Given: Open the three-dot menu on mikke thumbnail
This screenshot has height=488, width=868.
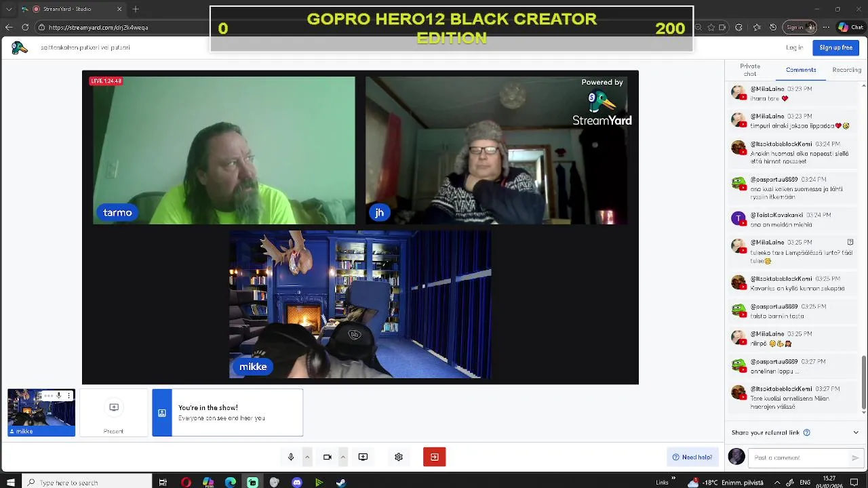Looking at the screenshot, I should (x=68, y=395).
